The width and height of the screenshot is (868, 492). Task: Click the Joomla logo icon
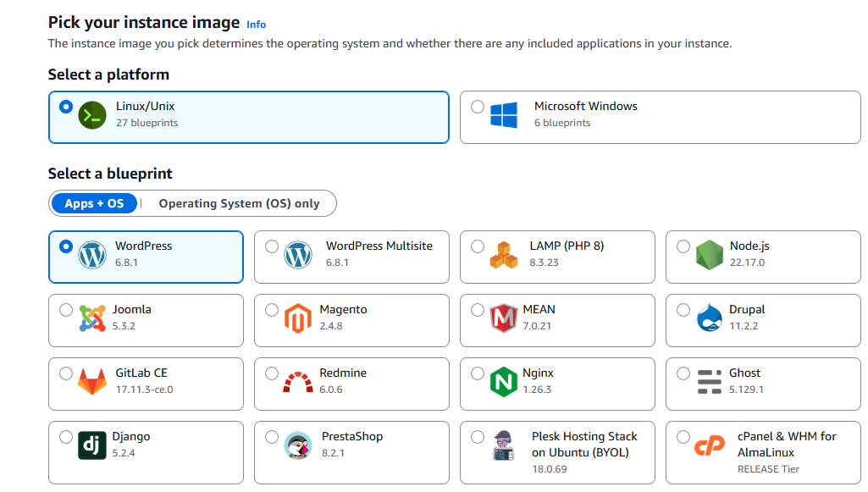click(x=92, y=318)
